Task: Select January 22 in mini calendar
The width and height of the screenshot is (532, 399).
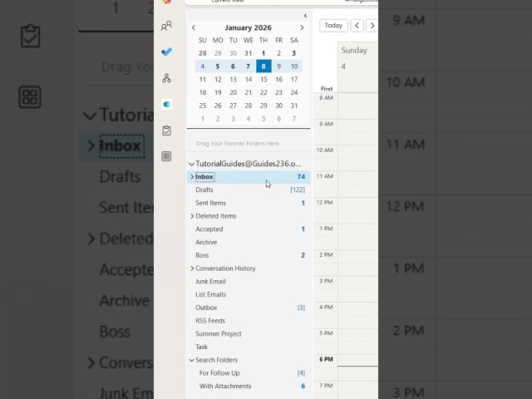Action: click(264, 92)
